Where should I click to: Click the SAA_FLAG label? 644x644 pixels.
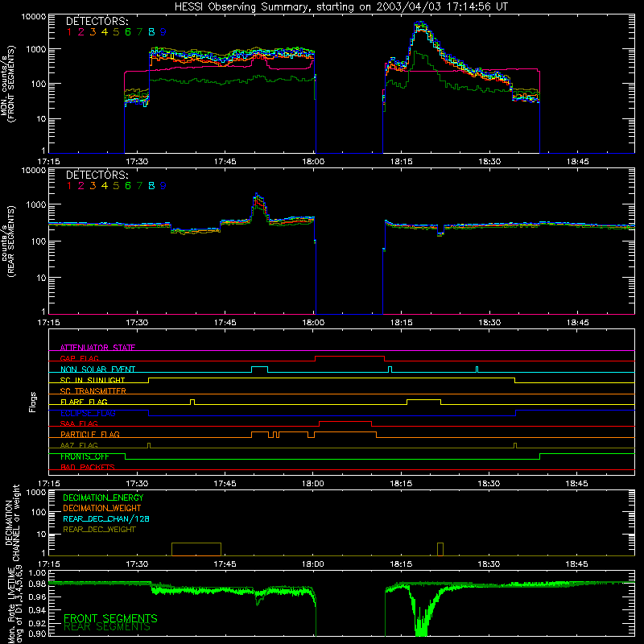coord(79,423)
